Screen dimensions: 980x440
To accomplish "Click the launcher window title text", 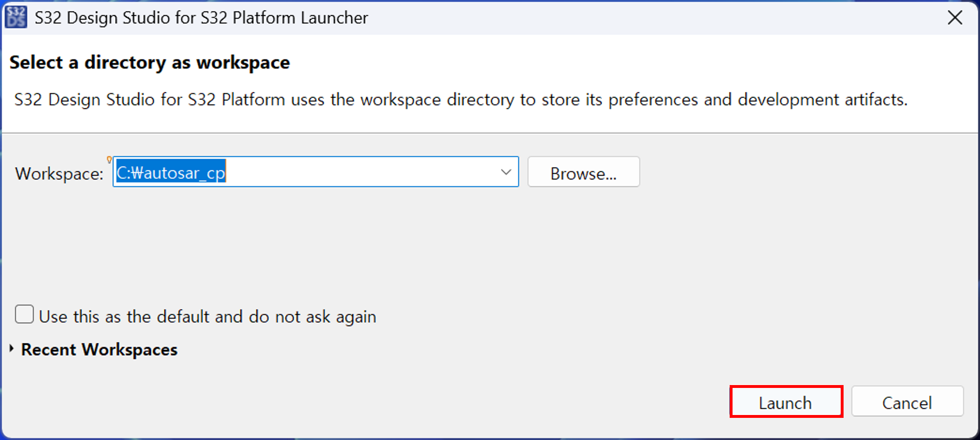I will 201,18.
